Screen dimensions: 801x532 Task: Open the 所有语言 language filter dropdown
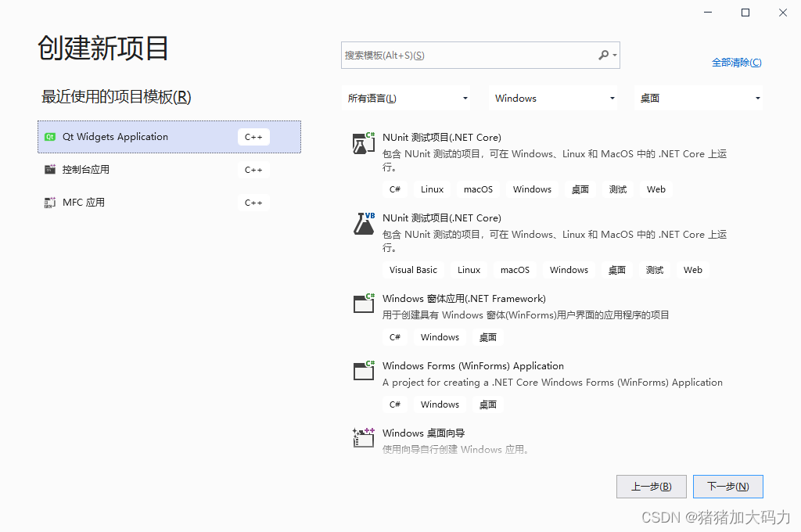pyautogui.click(x=406, y=98)
